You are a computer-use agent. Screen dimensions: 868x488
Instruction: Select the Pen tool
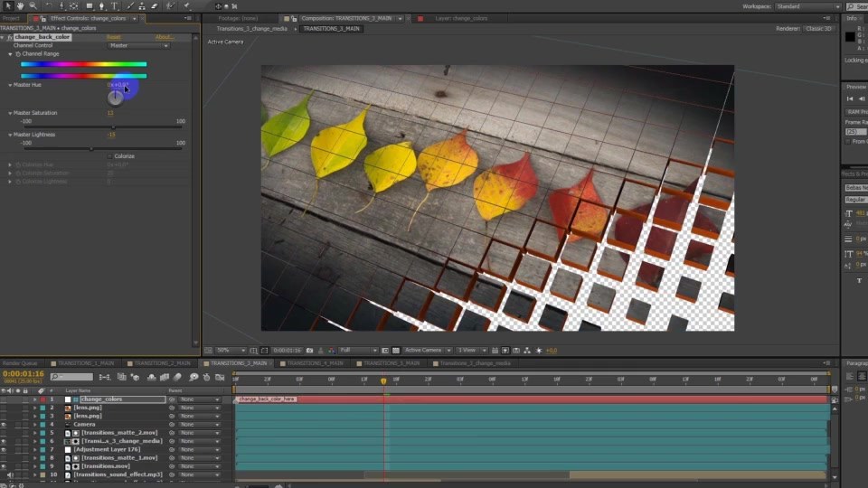click(x=102, y=6)
